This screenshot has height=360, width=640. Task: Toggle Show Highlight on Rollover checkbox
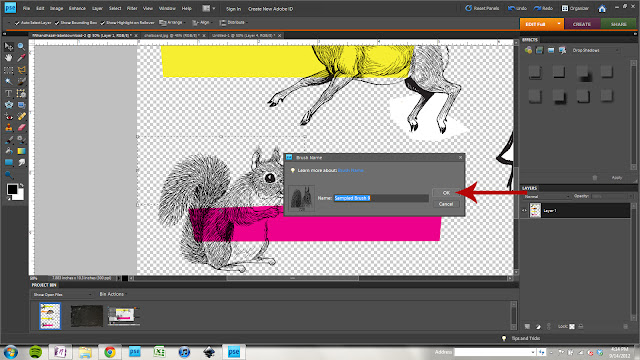click(102, 23)
